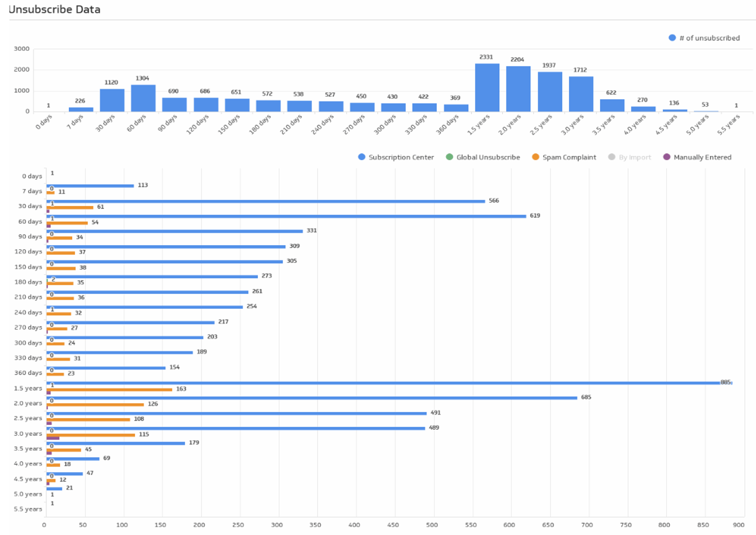Toggle Subscription Center legend entry

point(396,157)
